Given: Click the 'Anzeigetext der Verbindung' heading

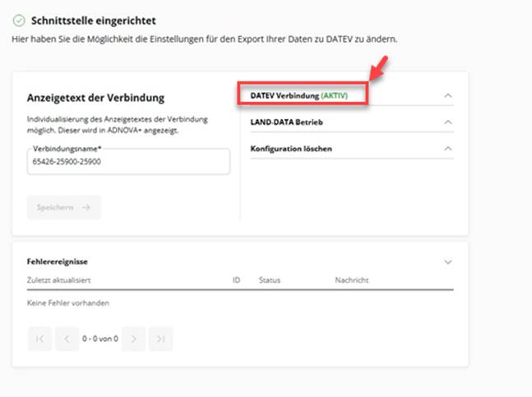Looking at the screenshot, I should 95,98.
